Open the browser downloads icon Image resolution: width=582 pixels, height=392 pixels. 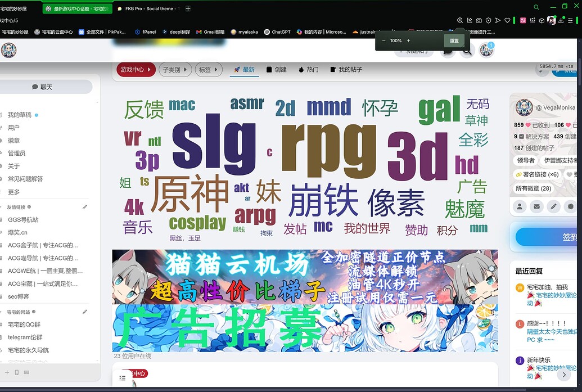tap(561, 21)
